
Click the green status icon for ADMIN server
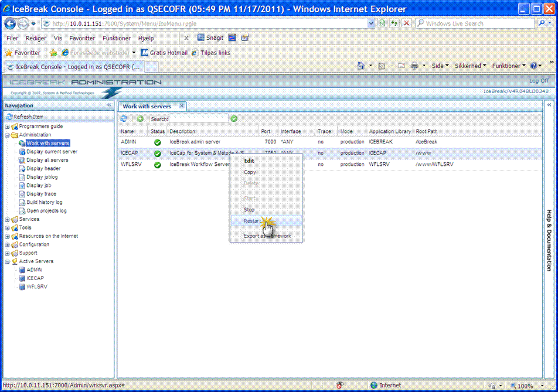(157, 142)
